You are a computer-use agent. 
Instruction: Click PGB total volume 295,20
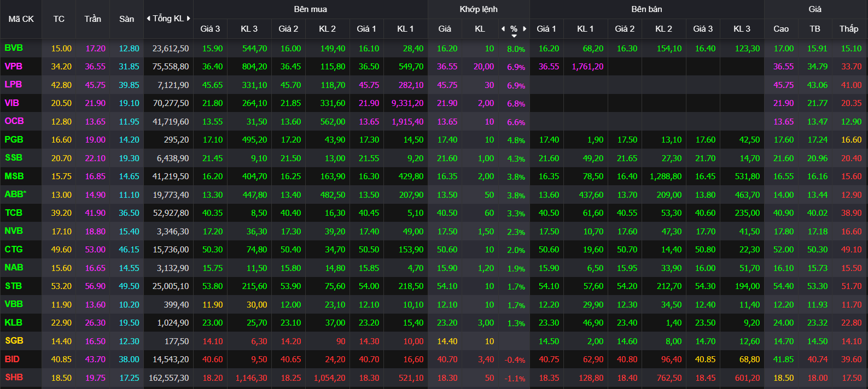[176, 140]
